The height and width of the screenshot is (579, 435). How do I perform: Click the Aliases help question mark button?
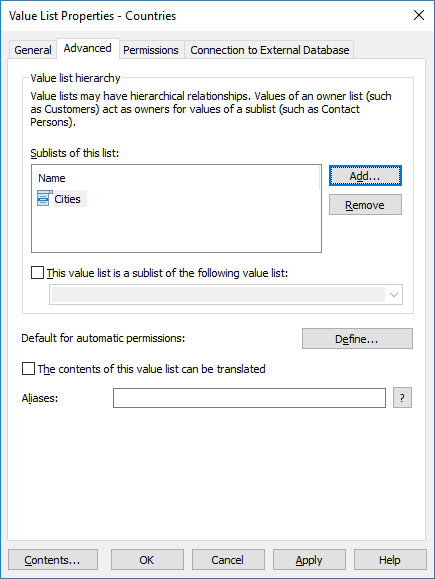pyautogui.click(x=402, y=398)
